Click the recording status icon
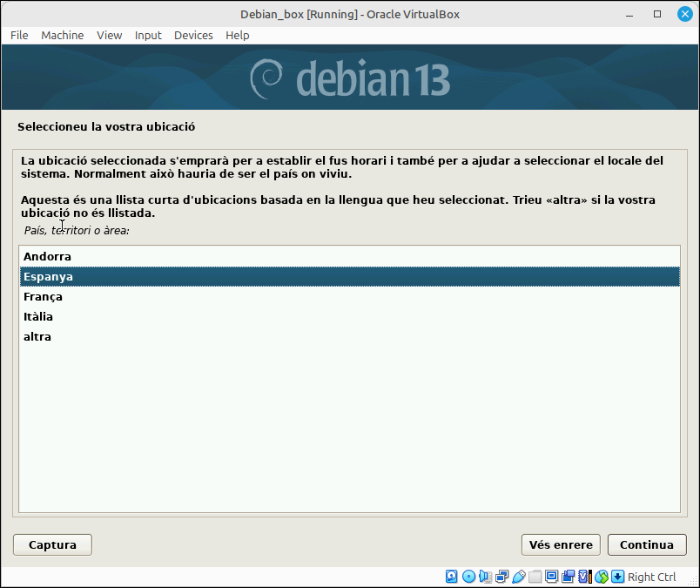Viewport: 700px width, 588px height. pyautogui.click(x=568, y=577)
